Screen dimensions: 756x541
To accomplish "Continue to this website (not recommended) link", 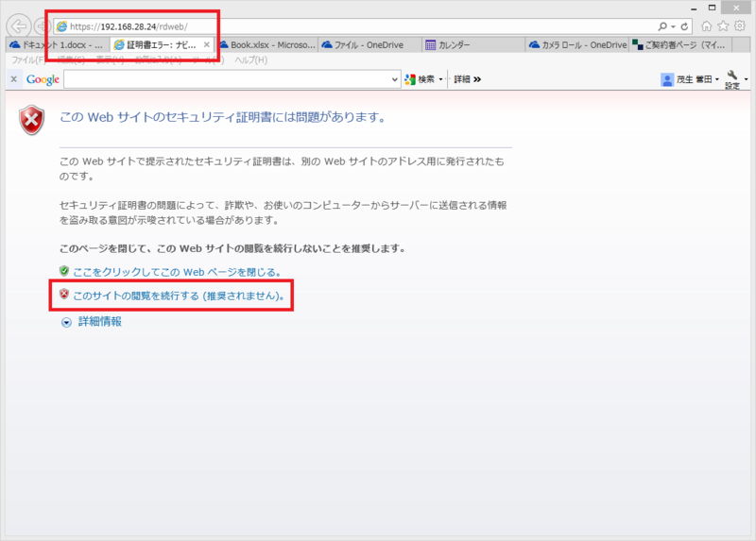I will pos(179,296).
